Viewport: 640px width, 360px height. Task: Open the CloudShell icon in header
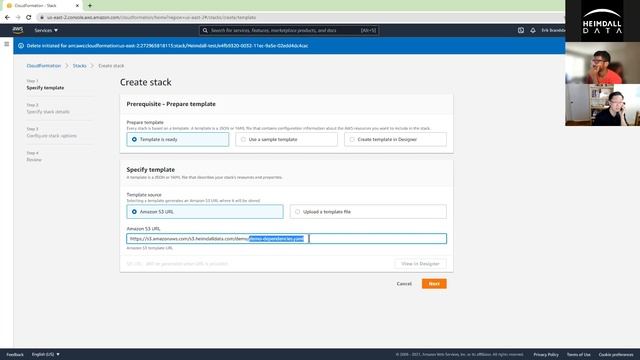pyautogui.click(x=521, y=30)
